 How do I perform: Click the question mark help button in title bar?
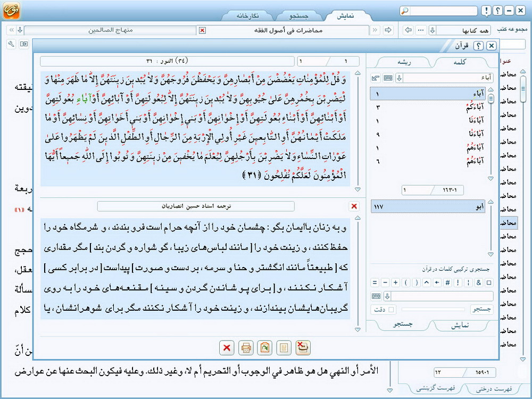498,11
